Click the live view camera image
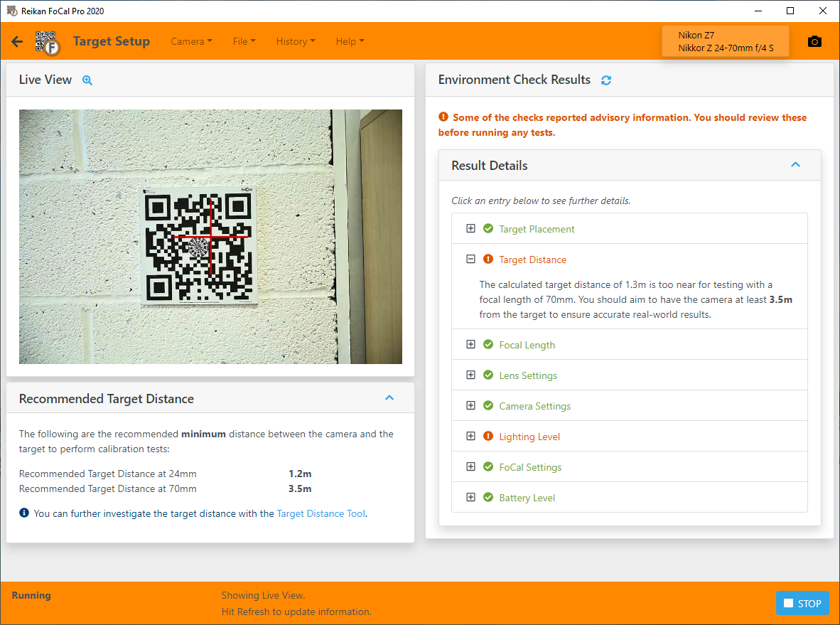Viewport: 840px width, 625px height. click(210, 236)
